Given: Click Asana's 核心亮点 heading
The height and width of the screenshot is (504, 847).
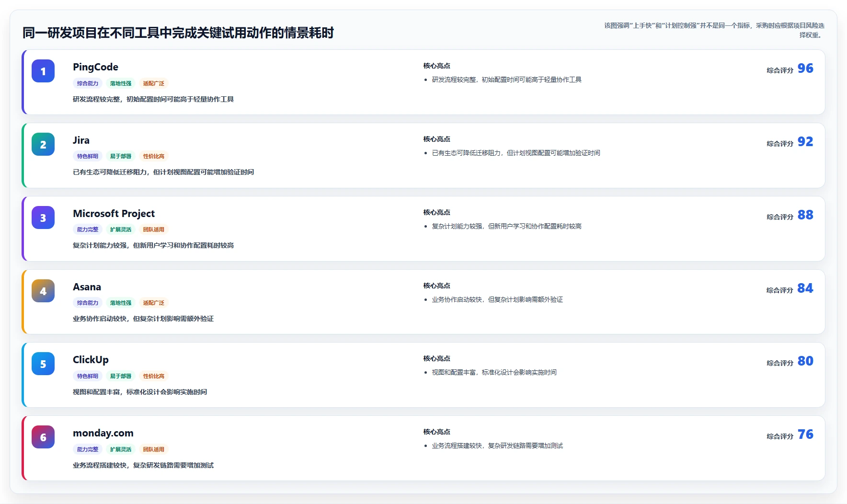Looking at the screenshot, I should click(x=436, y=286).
